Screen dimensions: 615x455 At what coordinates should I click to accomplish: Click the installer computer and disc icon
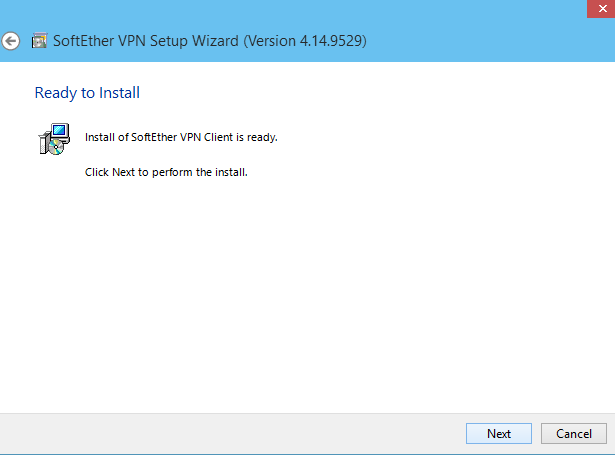point(54,140)
